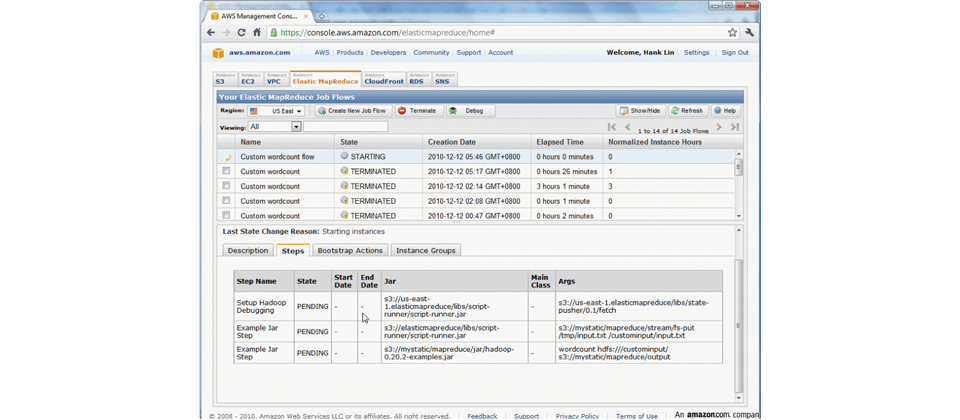This screenshot has height=420, width=960.
Task: Switch to the EC2 service tab
Action: click(x=248, y=79)
